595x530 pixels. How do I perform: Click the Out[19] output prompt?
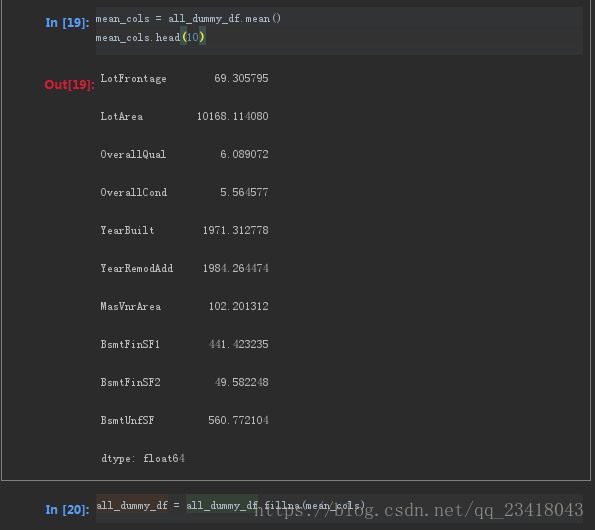click(69, 85)
